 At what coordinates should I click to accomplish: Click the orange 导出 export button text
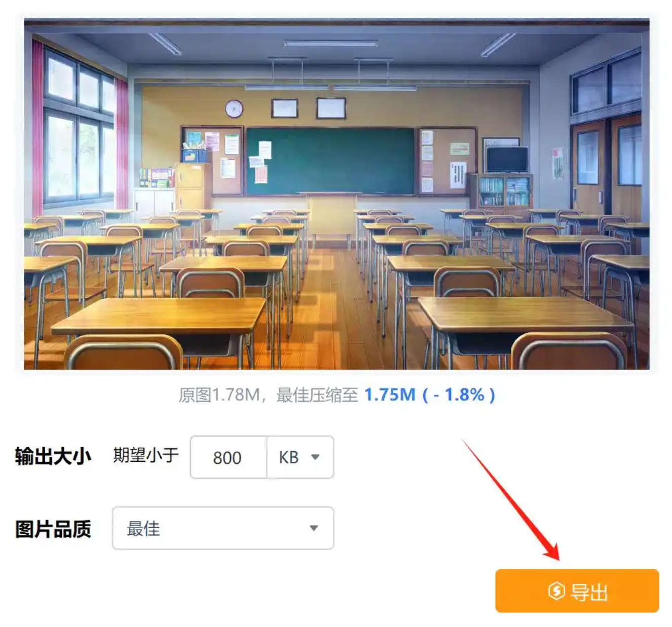tap(589, 591)
